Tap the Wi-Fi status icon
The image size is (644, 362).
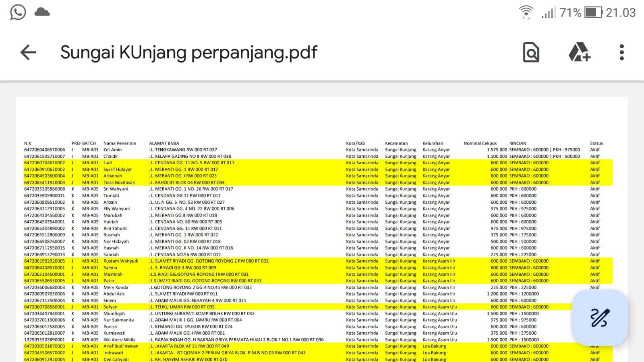tap(526, 12)
